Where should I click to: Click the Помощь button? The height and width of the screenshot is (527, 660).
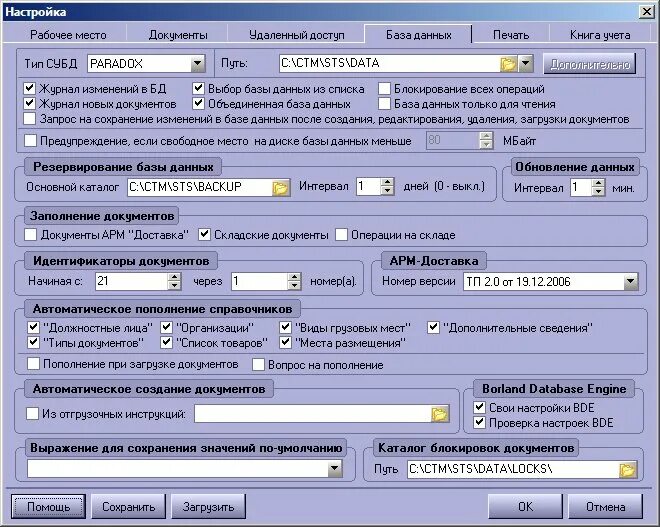coord(48,507)
